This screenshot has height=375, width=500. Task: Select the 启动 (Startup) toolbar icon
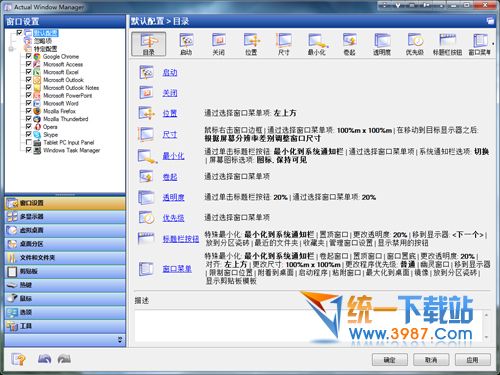[x=186, y=44]
